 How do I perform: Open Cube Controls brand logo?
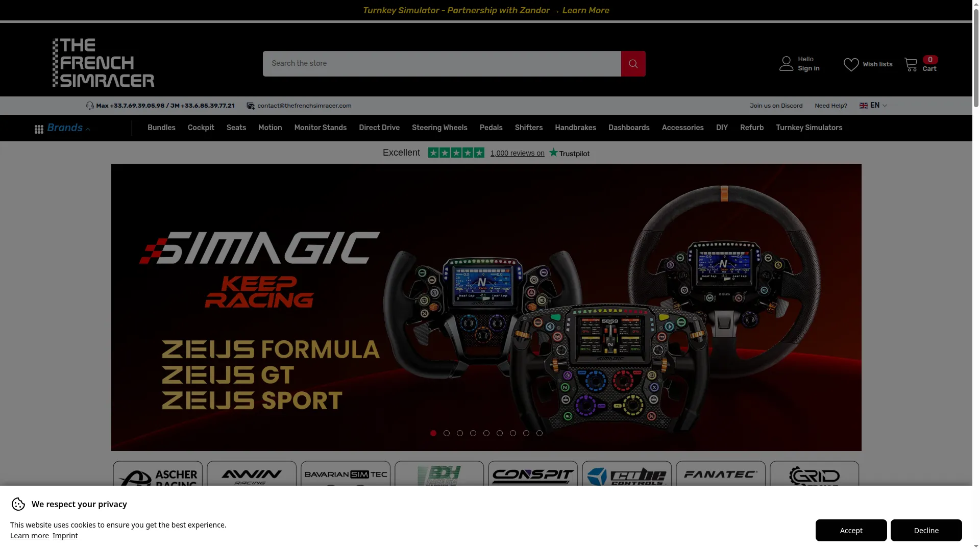(627, 474)
